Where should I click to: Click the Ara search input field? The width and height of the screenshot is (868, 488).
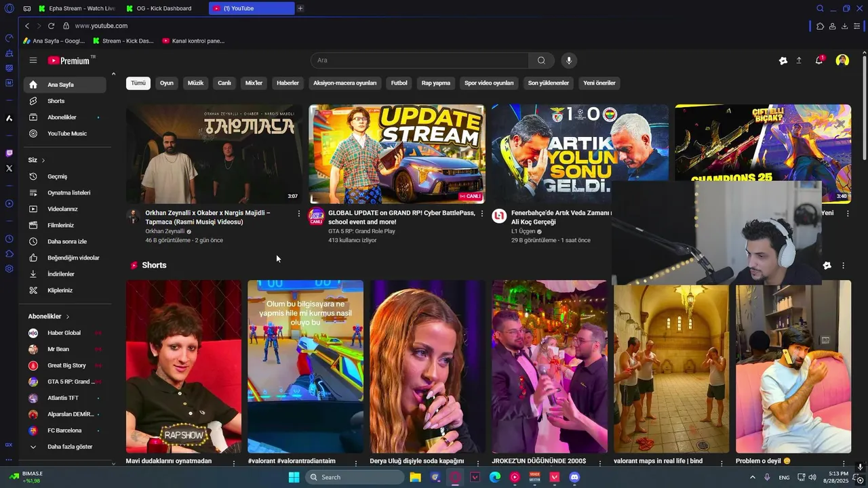point(420,60)
